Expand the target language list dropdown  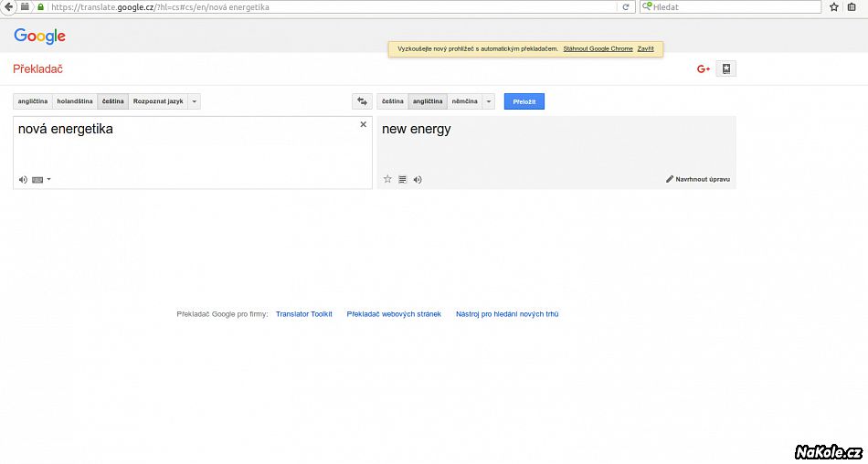pyautogui.click(x=489, y=101)
